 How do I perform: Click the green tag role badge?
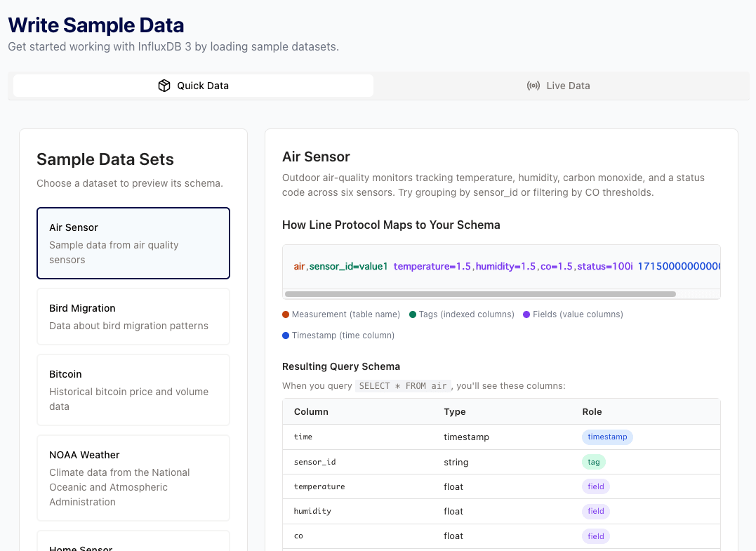pyautogui.click(x=594, y=462)
